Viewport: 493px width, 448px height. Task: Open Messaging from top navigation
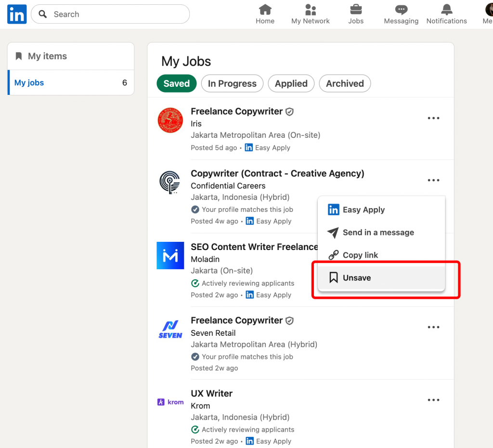pos(401,10)
